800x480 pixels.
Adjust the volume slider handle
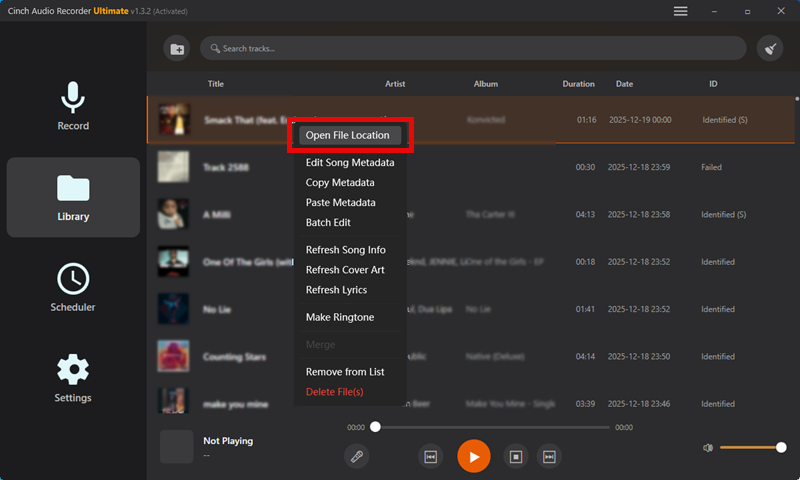[x=781, y=447]
